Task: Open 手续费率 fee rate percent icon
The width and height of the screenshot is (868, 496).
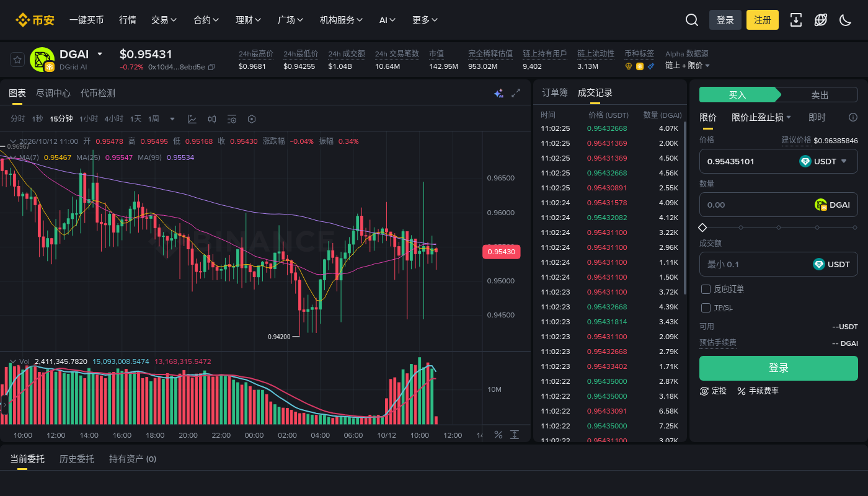Action: (x=742, y=391)
